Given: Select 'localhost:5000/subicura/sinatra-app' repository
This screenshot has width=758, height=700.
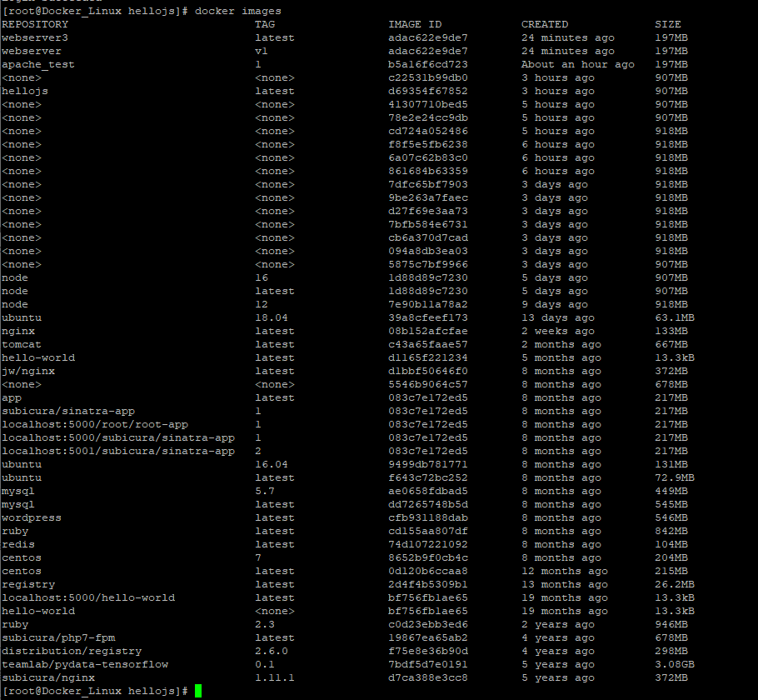Looking at the screenshot, I should [x=118, y=437].
